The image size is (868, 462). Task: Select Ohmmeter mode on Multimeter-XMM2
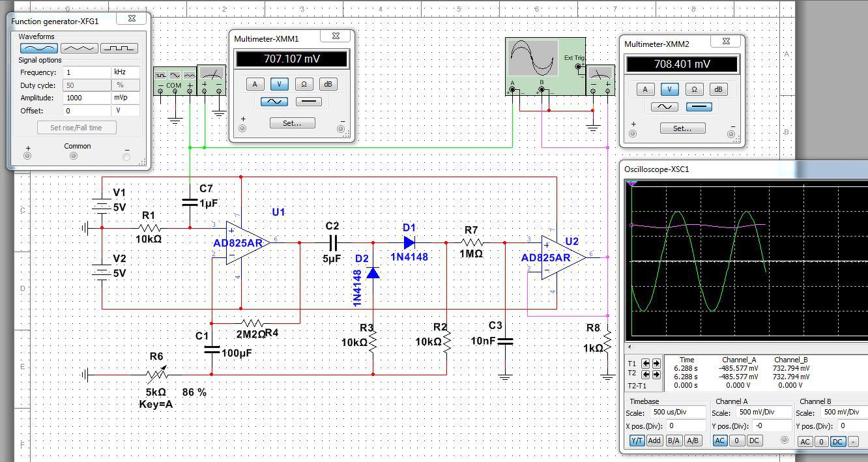point(694,89)
